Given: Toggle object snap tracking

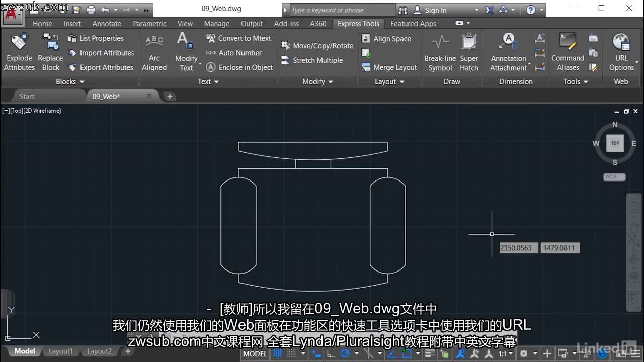Looking at the screenshot, I should (x=392, y=353).
